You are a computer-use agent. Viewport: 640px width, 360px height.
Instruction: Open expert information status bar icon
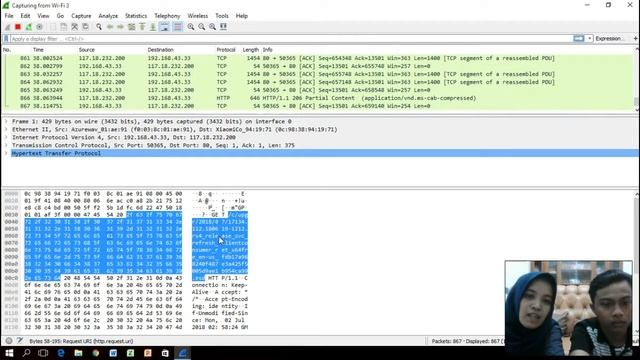pyautogui.click(x=9, y=341)
